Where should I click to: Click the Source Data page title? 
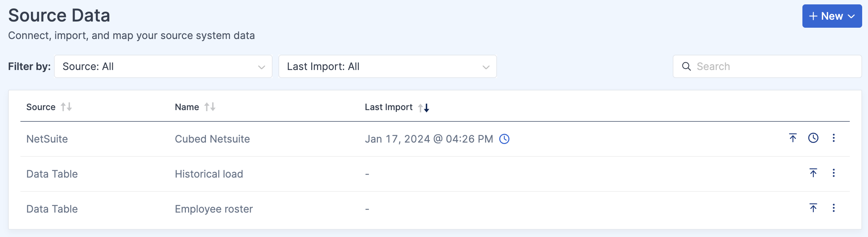[59, 15]
